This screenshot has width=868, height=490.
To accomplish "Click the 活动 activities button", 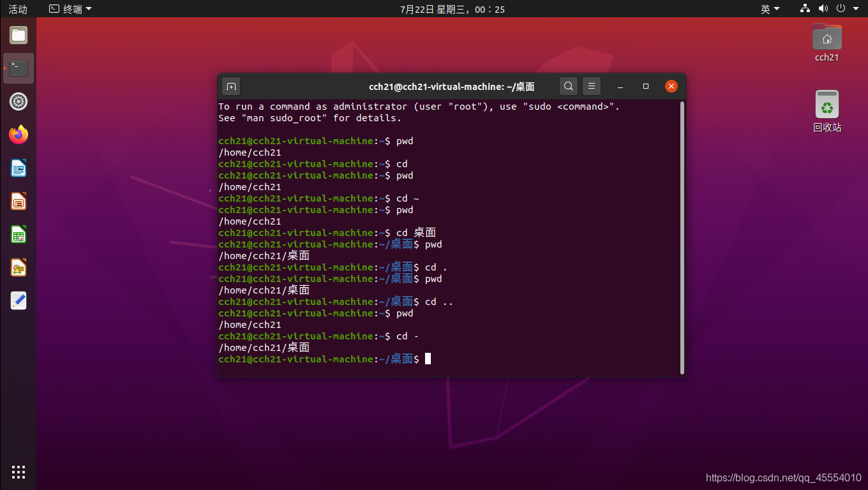I will pos(18,9).
